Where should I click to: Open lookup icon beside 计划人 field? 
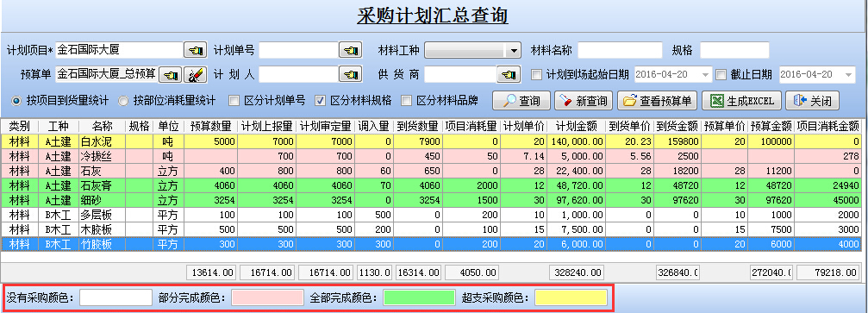(351, 74)
